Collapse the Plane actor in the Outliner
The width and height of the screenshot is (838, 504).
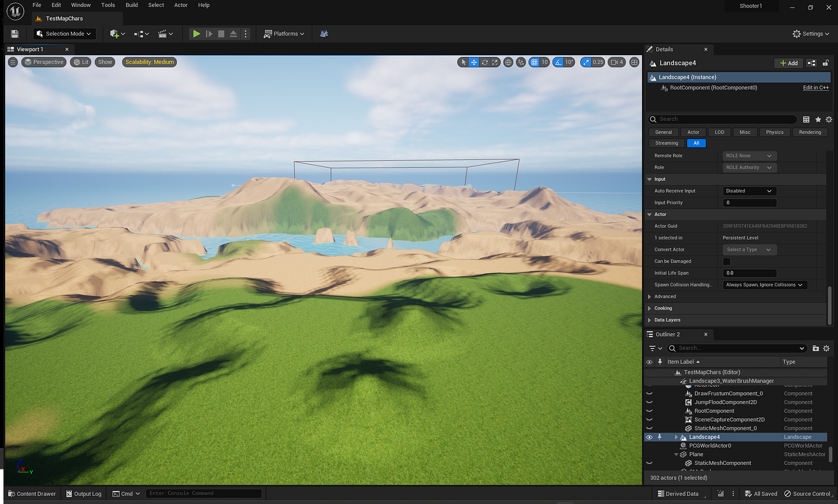click(676, 454)
